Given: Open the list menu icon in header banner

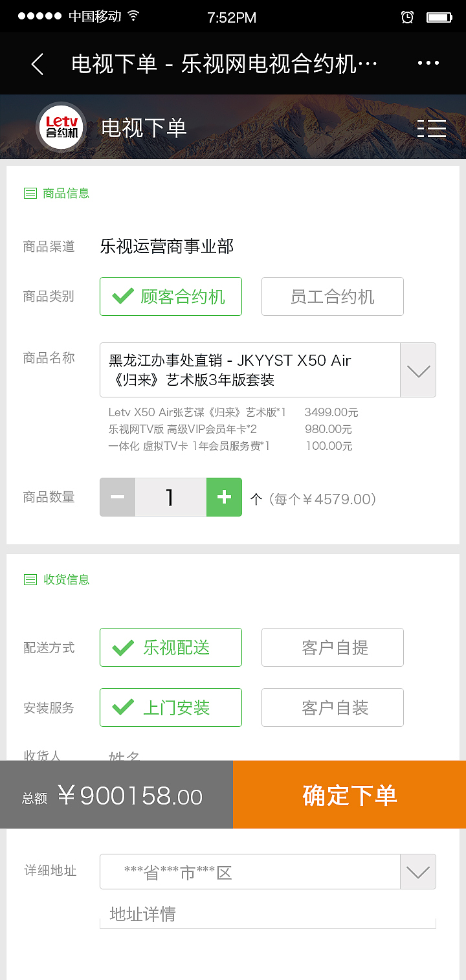Looking at the screenshot, I should (432, 129).
